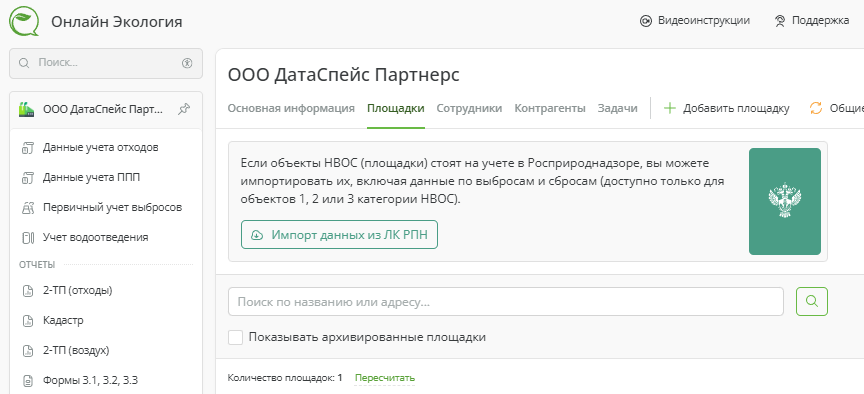Go to the Задачи tab
This screenshot has height=394, width=864.
pos(618,108)
